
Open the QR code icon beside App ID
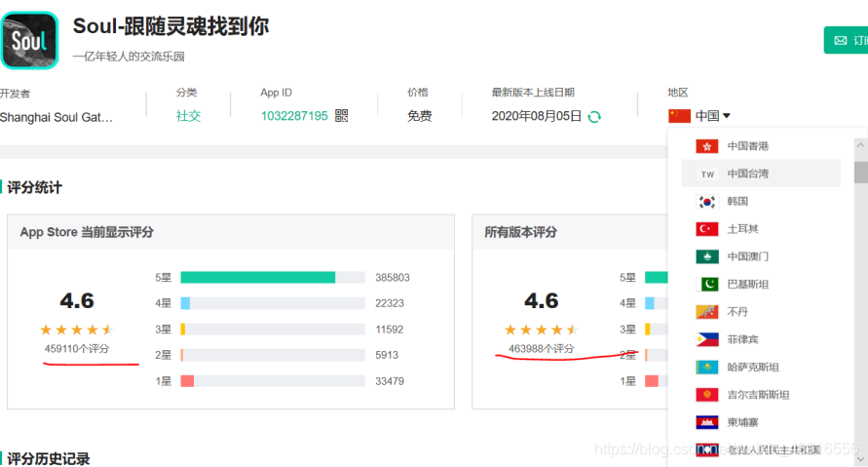[342, 115]
